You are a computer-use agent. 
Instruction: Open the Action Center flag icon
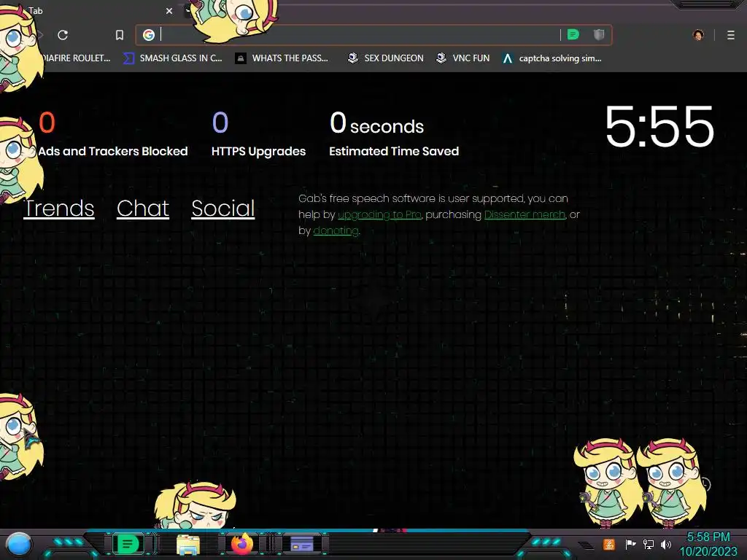(x=630, y=544)
